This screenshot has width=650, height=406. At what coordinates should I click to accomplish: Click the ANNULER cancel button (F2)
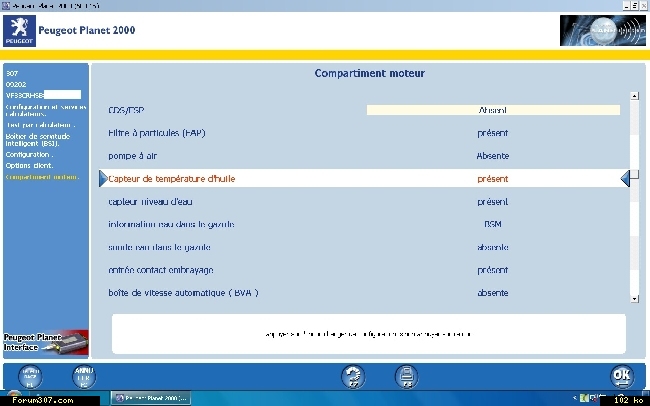click(x=84, y=377)
